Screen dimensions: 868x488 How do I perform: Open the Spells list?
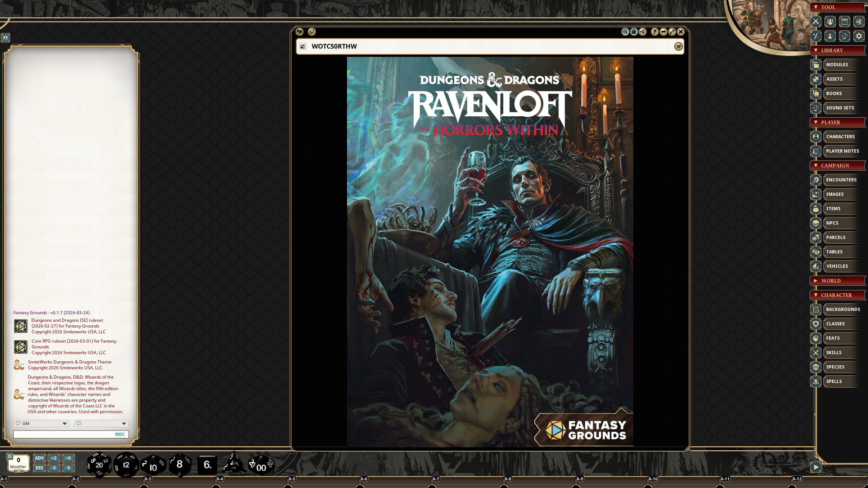(x=843, y=381)
